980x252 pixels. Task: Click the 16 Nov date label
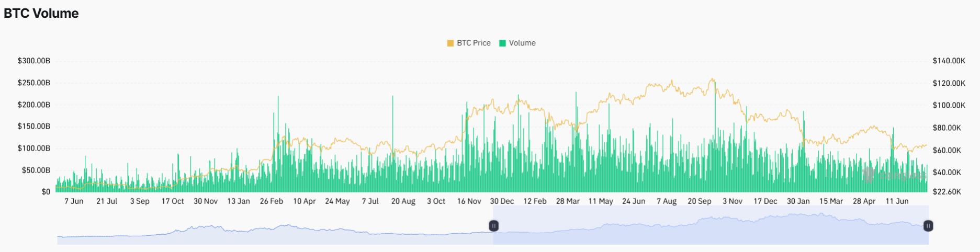(x=469, y=201)
